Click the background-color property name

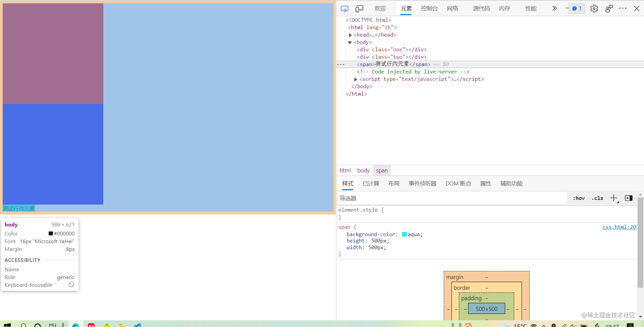point(371,234)
